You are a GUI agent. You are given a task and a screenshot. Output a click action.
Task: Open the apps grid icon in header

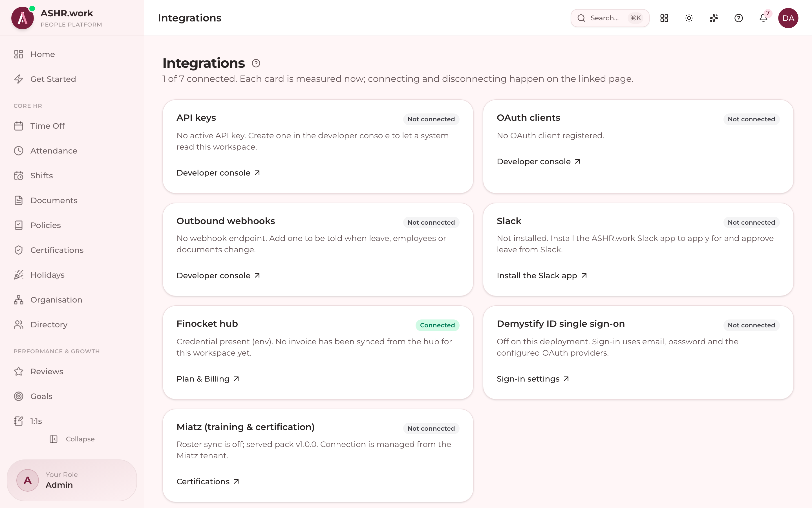(x=664, y=18)
